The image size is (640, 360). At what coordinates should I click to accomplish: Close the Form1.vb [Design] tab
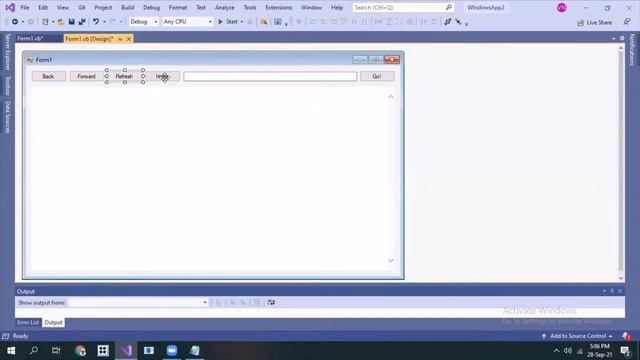tap(129, 39)
